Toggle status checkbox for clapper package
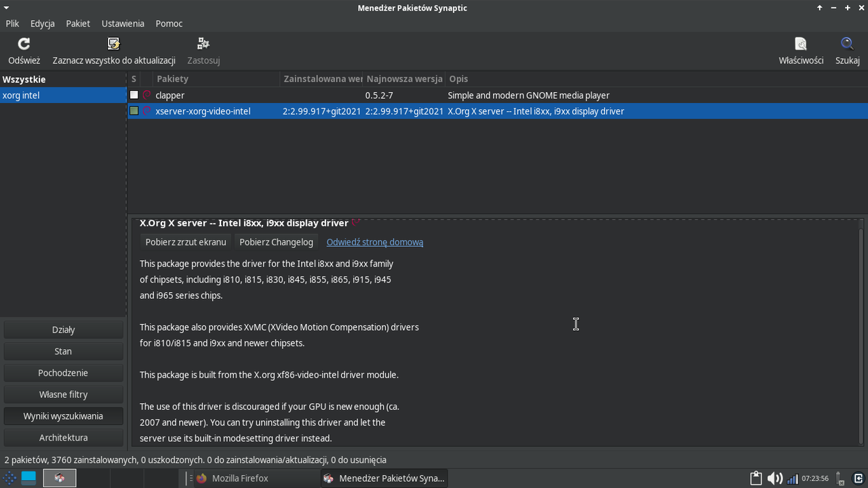This screenshot has width=868, height=488. [134, 95]
